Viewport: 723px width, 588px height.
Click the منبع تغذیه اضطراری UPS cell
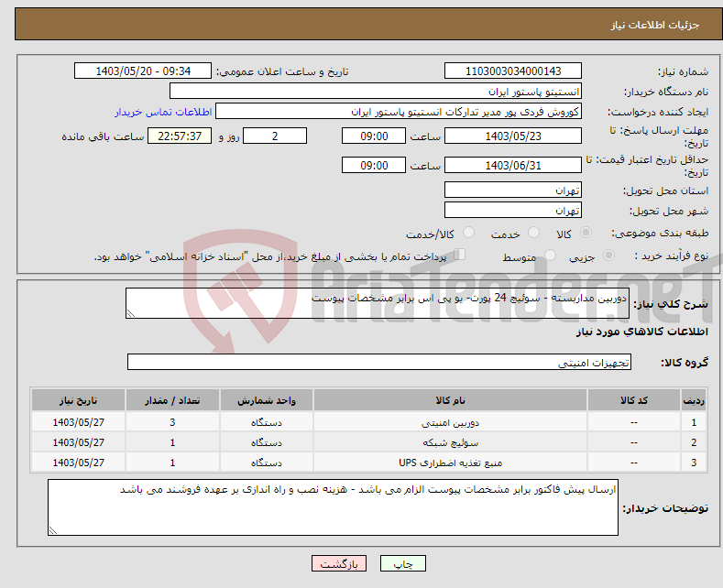450,463
